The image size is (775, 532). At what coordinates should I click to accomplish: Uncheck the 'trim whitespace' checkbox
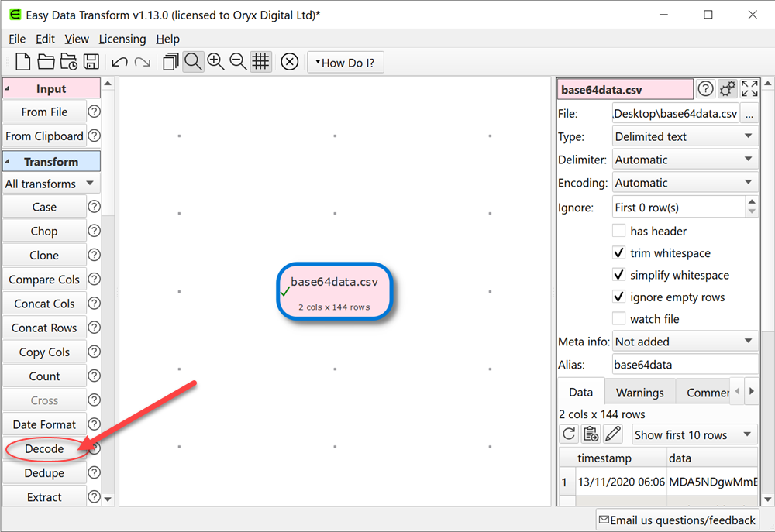tap(618, 253)
